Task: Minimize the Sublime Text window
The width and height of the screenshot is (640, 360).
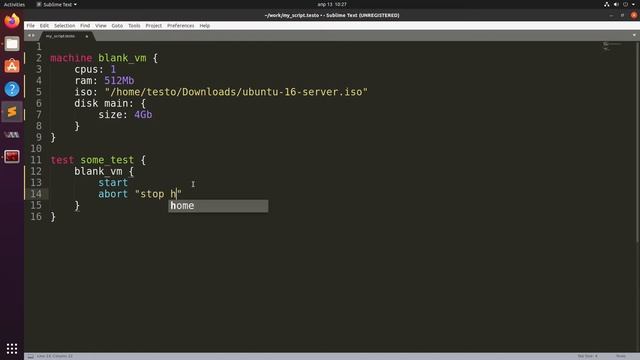Action: coord(611,16)
